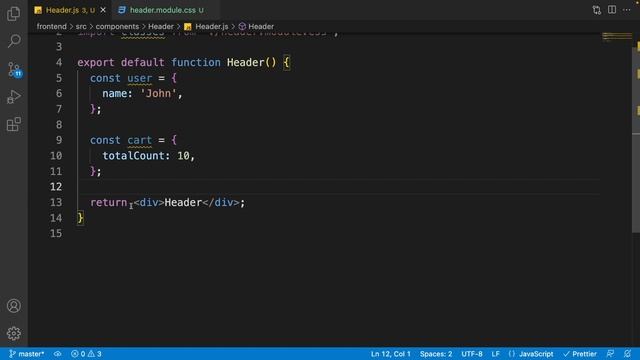
Task: Click the Header symbol breadcrumb
Action: click(256, 27)
